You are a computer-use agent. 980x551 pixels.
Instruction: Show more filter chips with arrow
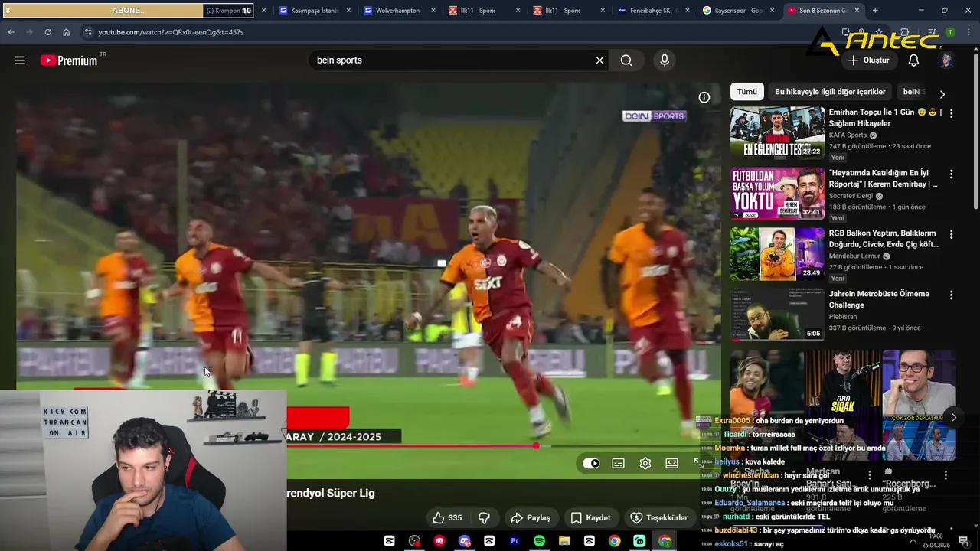tap(942, 94)
